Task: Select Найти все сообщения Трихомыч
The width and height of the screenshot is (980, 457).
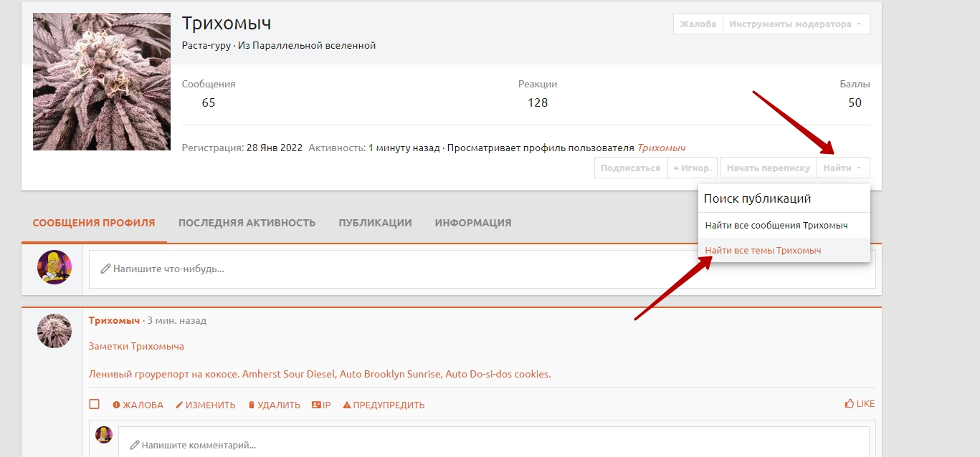Action: coord(776,226)
